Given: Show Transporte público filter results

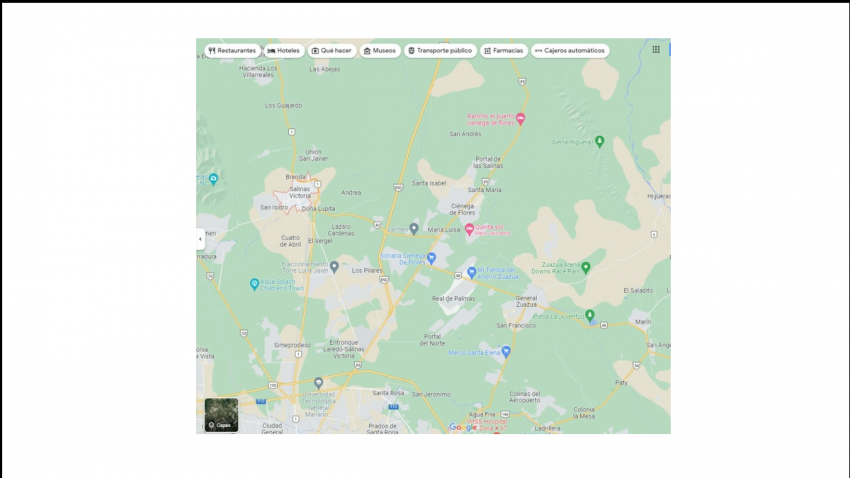Looking at the screenshot, I should pyautogui.click(x=440, y=50).
